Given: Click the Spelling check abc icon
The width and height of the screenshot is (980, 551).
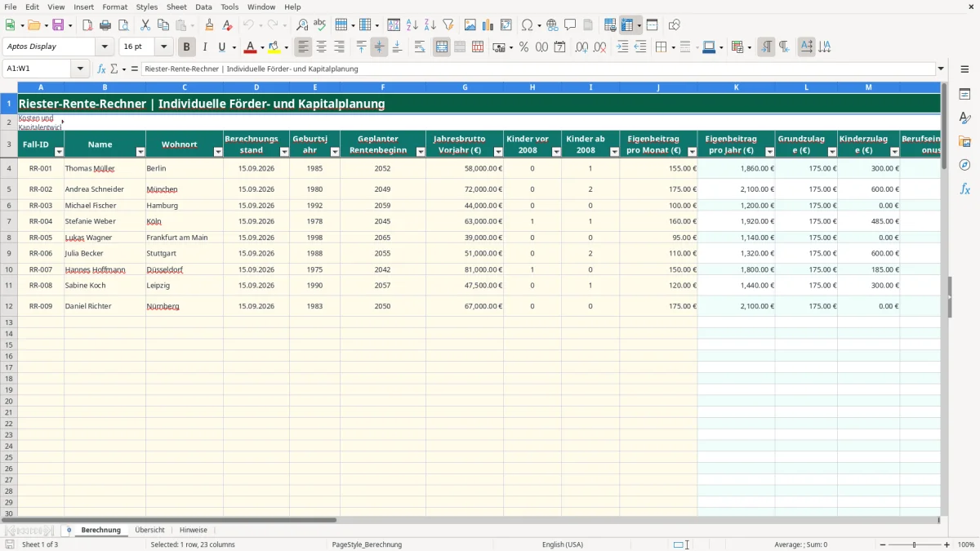Looking at the screenshot, I should (320, 25).
